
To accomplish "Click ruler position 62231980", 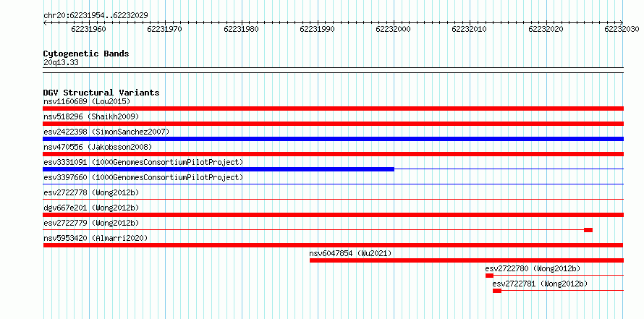I will coord(241,29).
